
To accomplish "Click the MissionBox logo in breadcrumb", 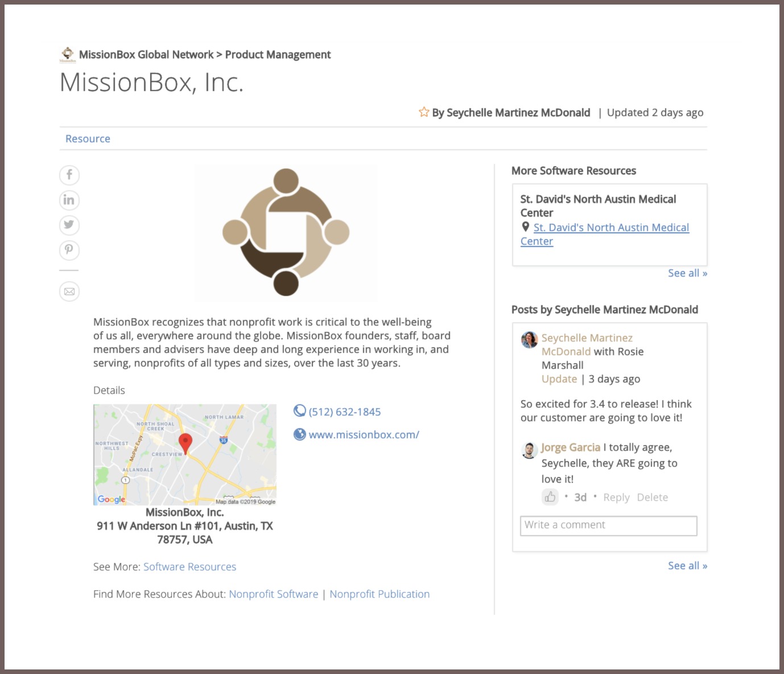I will click(x=68, y=55).
